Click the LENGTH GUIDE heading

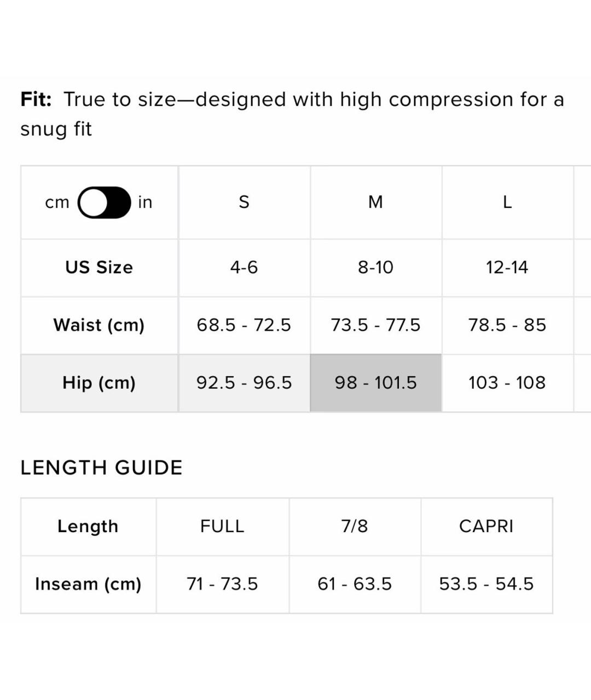(x=101, y=468)
